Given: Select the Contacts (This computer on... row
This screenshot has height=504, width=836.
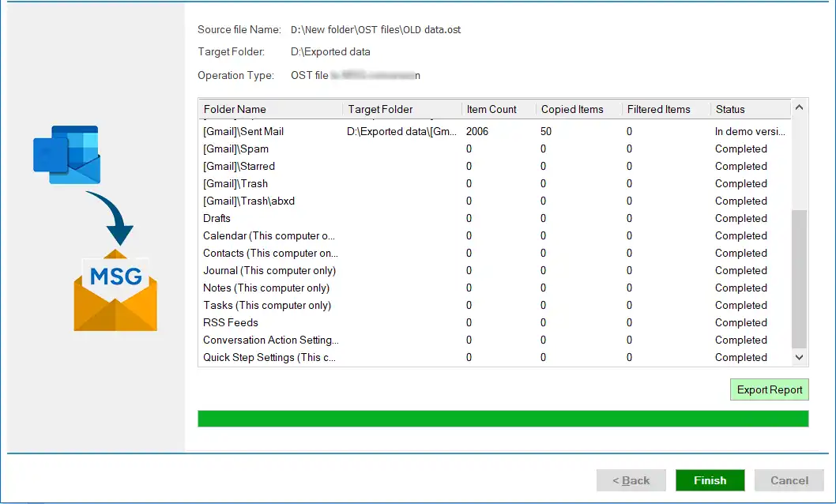Looking at the screenshot, I should [495, 253].
